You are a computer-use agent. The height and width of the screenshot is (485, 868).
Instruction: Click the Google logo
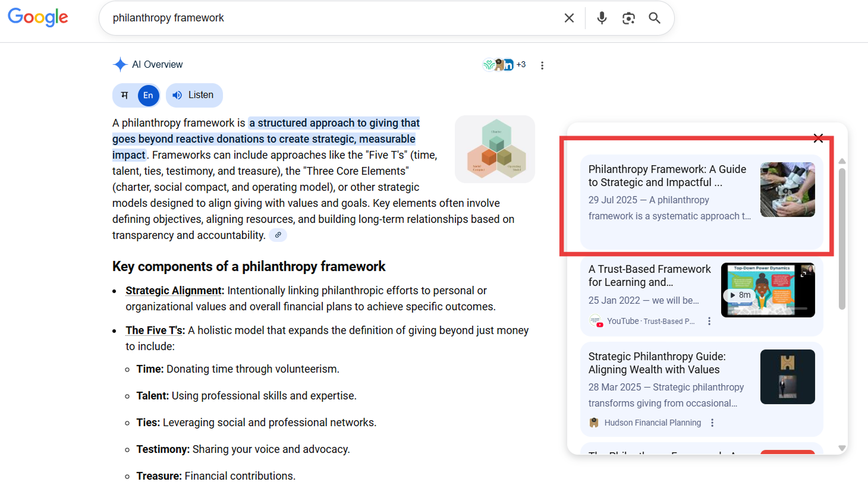(38, 17)
